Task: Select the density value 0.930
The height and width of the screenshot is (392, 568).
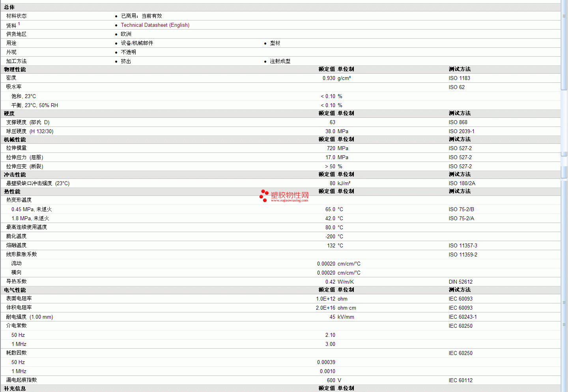Action: [x=329, y=78]
